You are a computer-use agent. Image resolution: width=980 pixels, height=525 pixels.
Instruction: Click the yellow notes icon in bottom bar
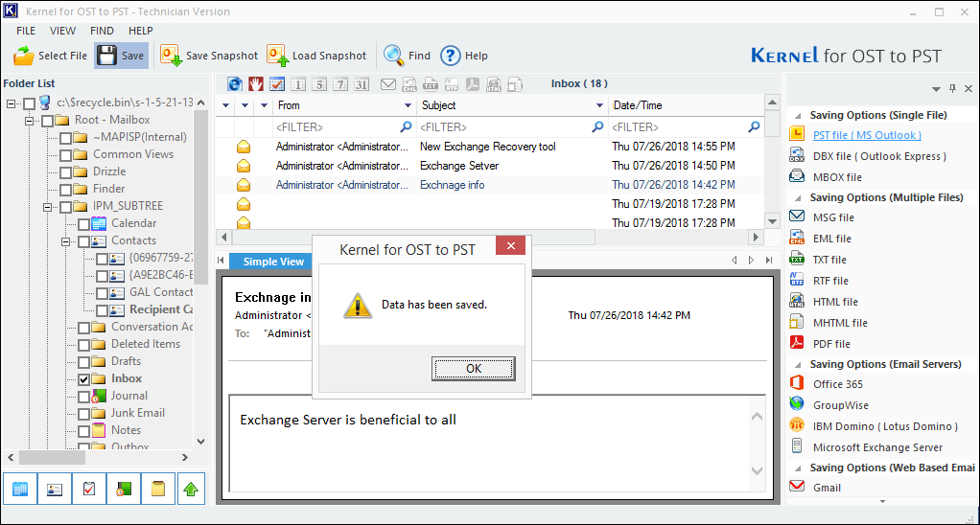(157, 489)
